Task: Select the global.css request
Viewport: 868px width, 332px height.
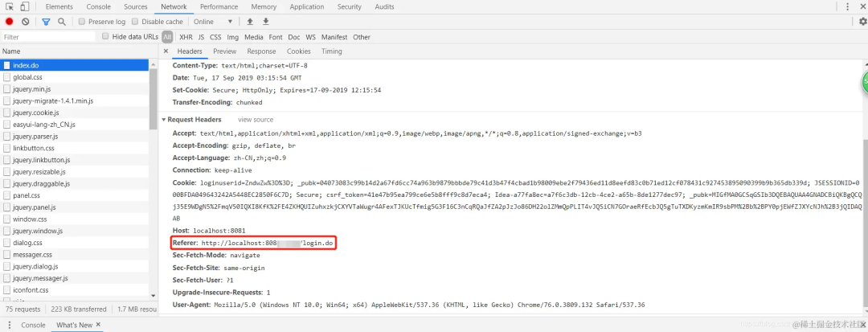Action: 75,77
